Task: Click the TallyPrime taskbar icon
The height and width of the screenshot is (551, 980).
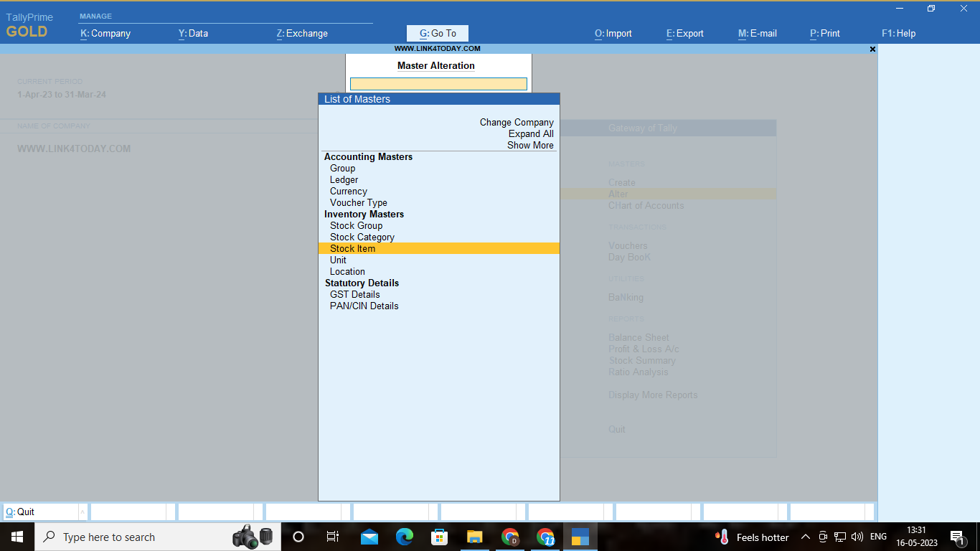Action: coord(580,537)
